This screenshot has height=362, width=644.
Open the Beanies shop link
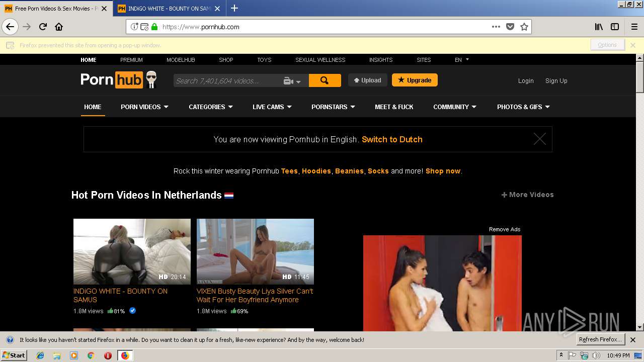tap(349, 171)
